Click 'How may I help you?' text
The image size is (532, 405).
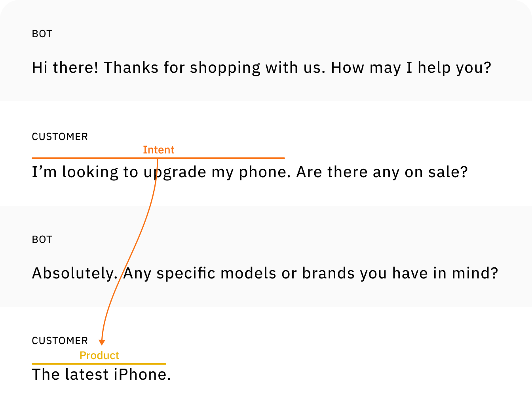tap(411, 68)
